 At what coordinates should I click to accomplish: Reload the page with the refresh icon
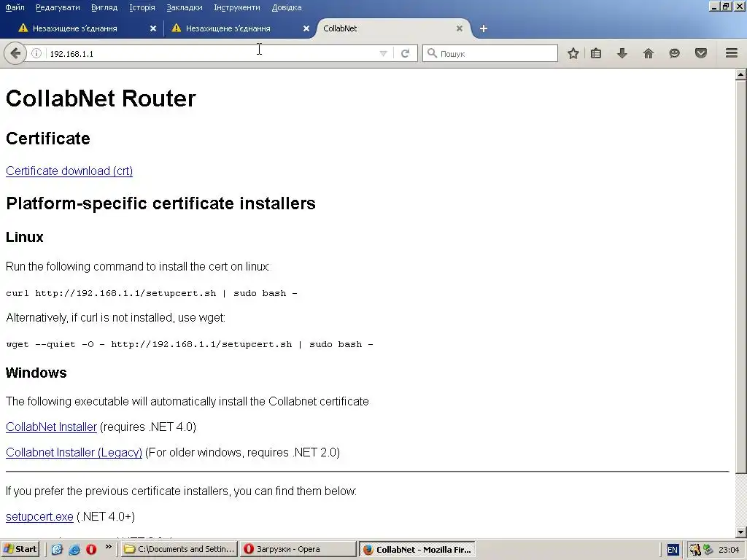pos(406,53)
